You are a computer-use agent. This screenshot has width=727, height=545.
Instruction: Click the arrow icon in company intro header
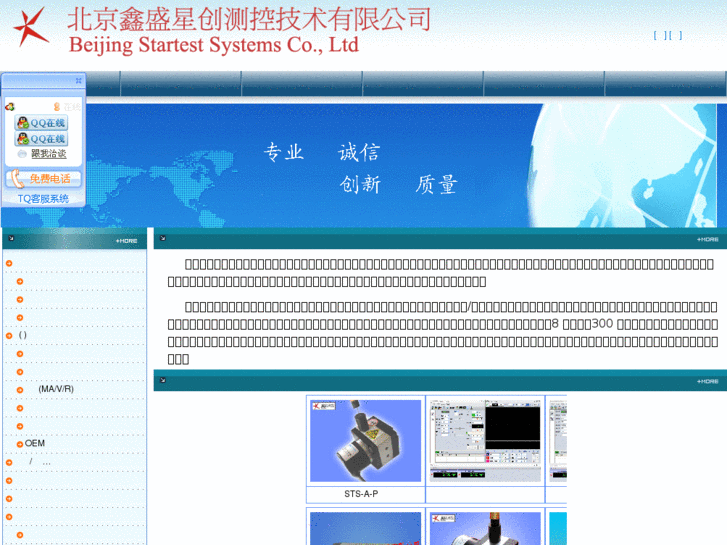pyautogui.click(x=163, y=238)
